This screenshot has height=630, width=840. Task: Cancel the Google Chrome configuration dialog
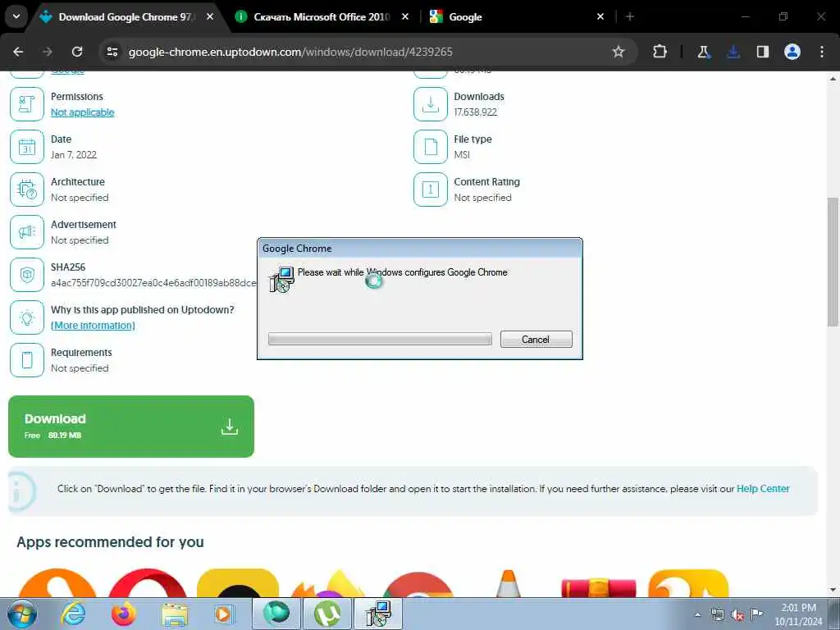click(x=536, y=339)
